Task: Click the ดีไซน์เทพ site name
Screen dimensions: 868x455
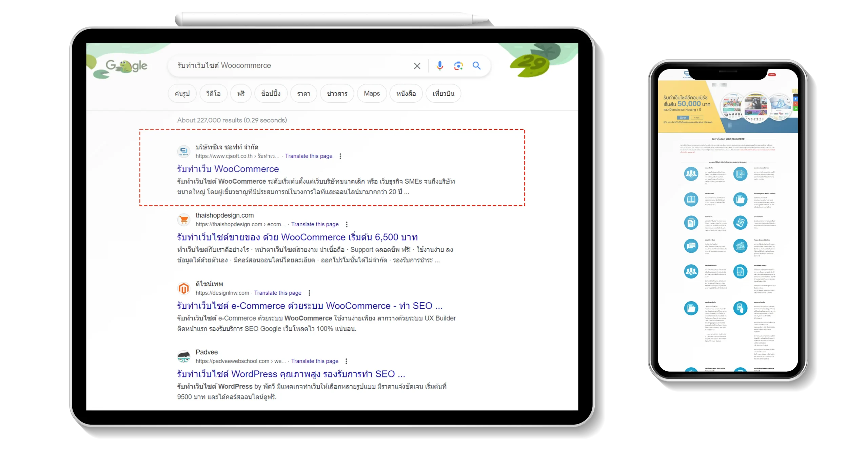Action: click(209, 284)
